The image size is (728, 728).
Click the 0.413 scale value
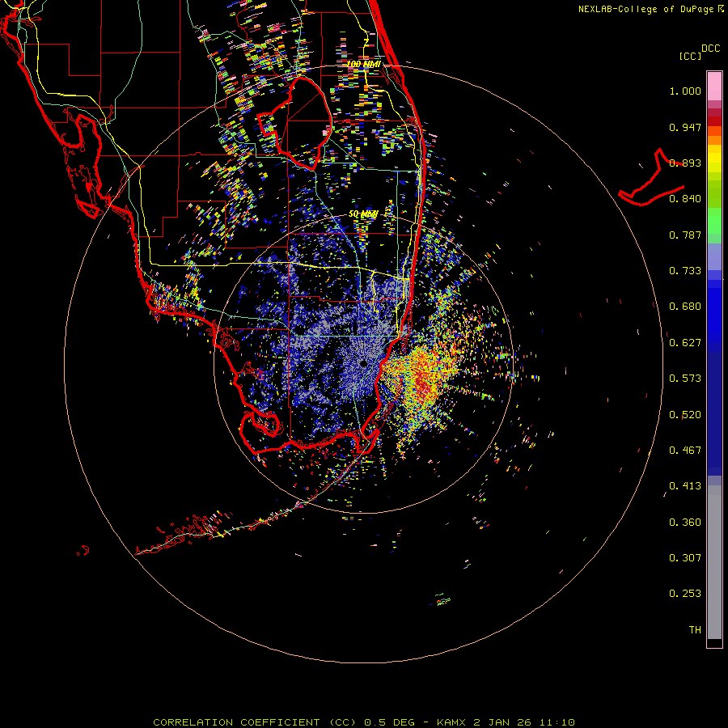[685, 486]
